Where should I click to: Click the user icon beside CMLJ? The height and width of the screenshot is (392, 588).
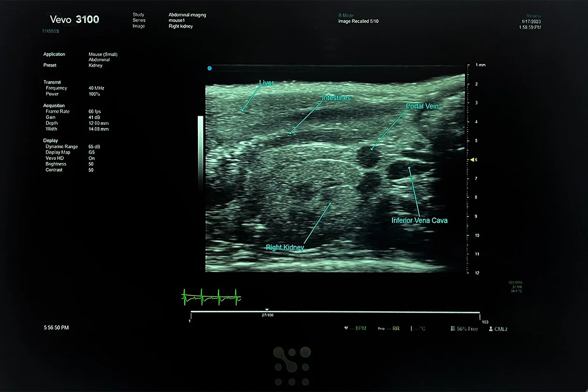[x=491, y=329]
